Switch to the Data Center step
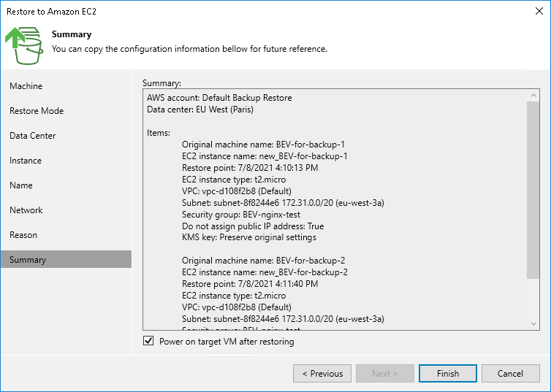Image resolution: width=551 pixels, height=392 pixels. click(33, 136)
